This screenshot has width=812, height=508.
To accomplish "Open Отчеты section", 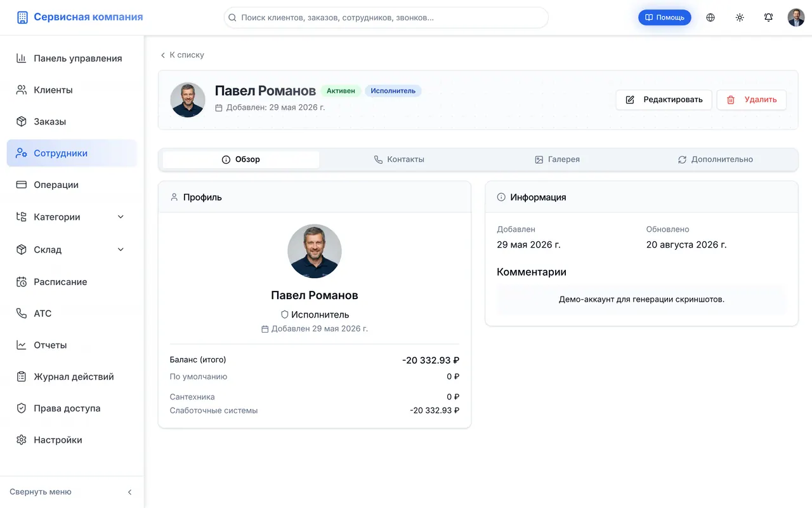I will point(72,345).
